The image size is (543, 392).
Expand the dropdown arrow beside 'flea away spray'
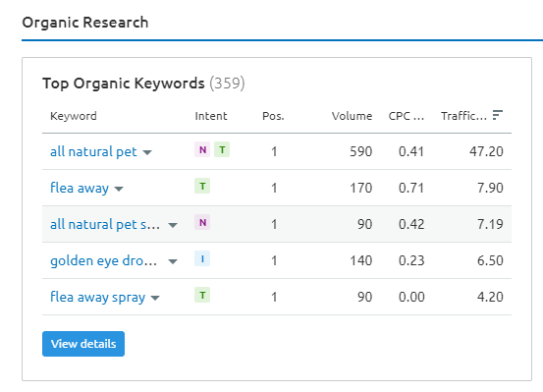point(155,298)
